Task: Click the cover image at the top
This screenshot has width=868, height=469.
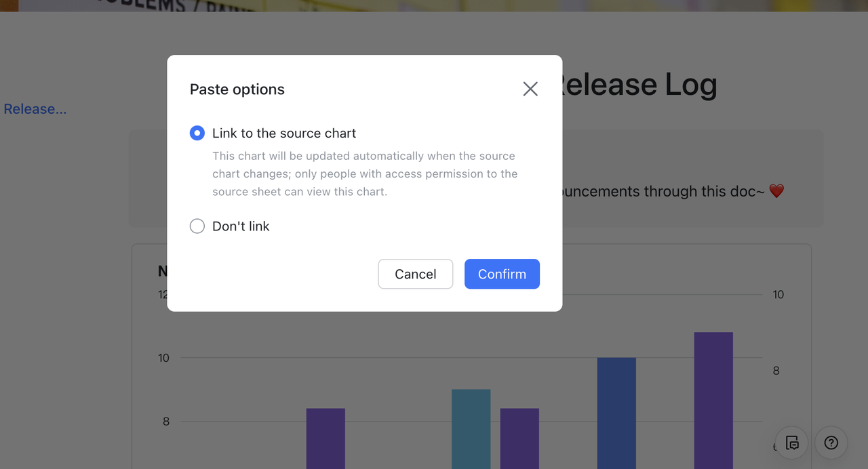Action: pos(434,5)
